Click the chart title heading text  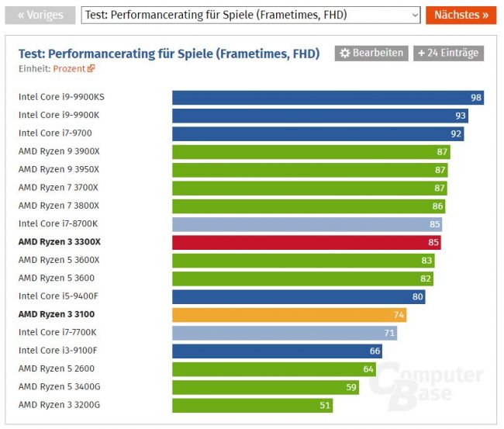pos(169,54)
